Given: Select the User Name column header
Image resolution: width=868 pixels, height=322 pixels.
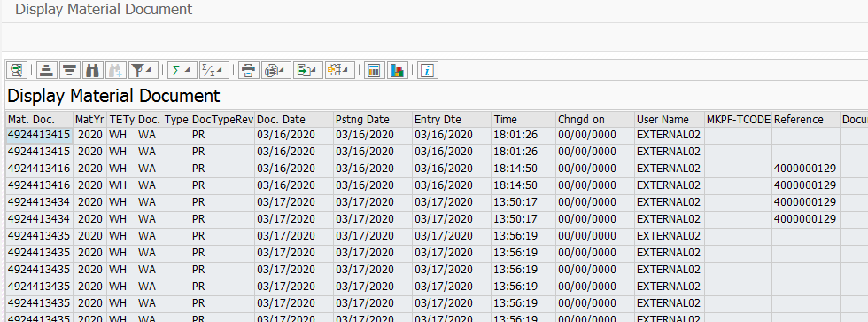Looking at the screenshot, I should pyautogui.click(x=670, y=119).
